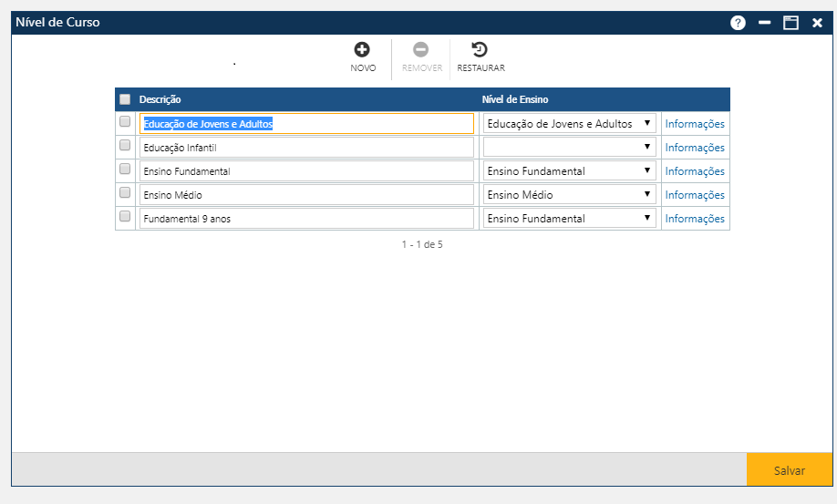Image resolution: width=837 pixels, height=504 pixels.
Task: Click the Novo plus icon
Action: pos(362,50)
